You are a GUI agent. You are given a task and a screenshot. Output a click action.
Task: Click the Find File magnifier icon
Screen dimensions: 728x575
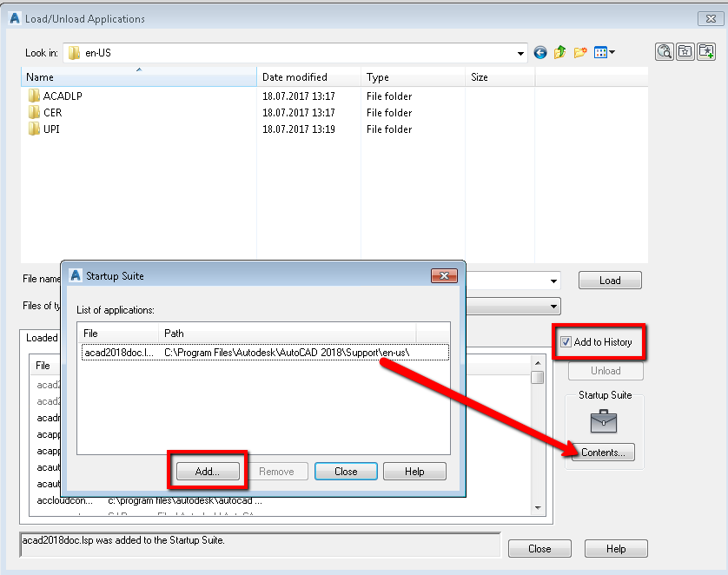(x=665, y=51)
